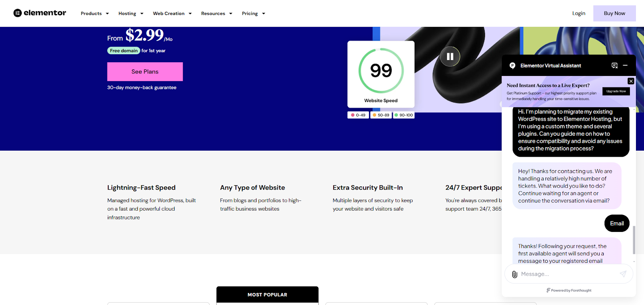Viewport: 644px width, 305px height.
Task: Click the MOST POPULAR plan banner
Action: click(x=267, y=295)
